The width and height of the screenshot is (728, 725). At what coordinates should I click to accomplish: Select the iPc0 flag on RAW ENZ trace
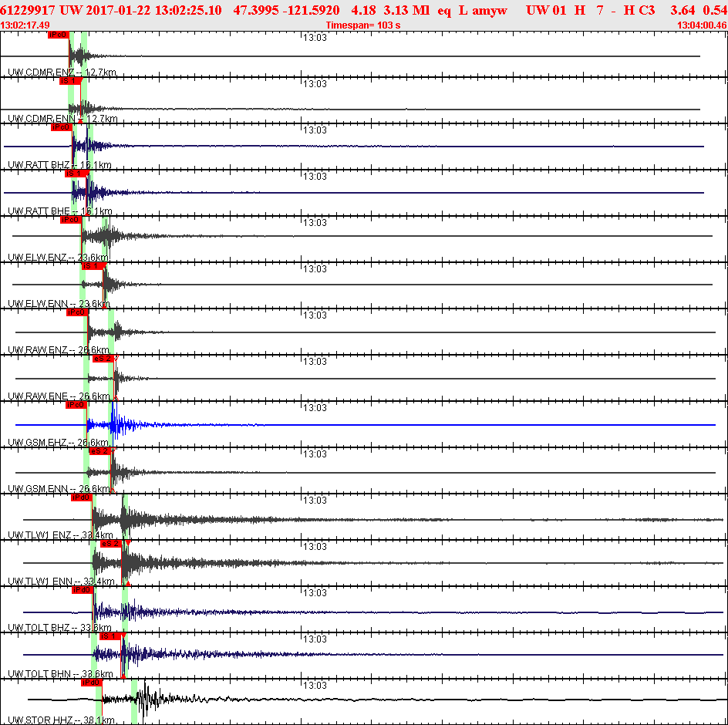tap(77, 312)
